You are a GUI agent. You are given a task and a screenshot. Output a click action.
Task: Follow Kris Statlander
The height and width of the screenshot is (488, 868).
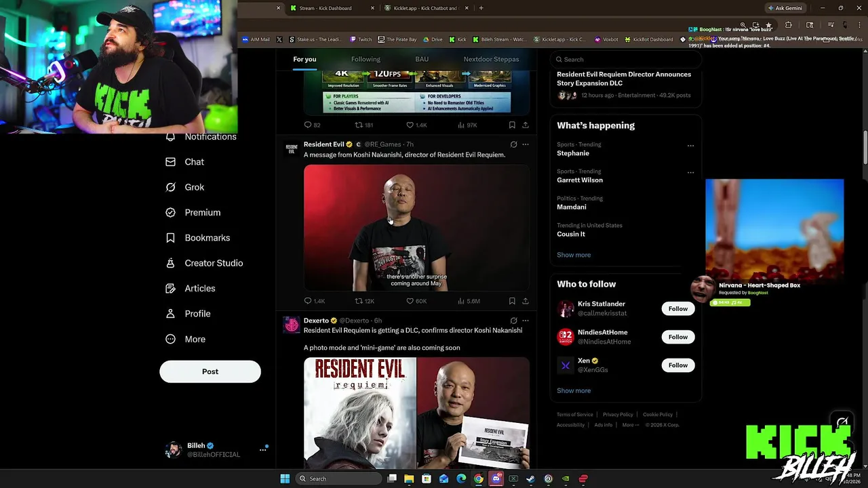(678, 309)
